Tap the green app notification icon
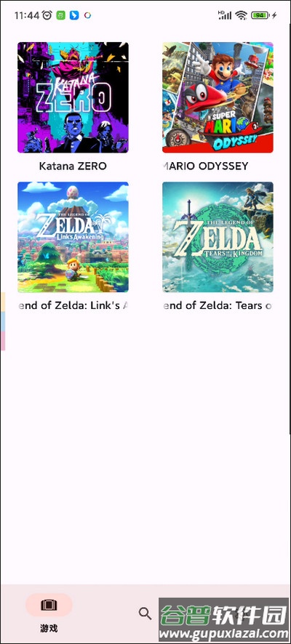The height and width of the screenshot is (644, 291). 61,15
